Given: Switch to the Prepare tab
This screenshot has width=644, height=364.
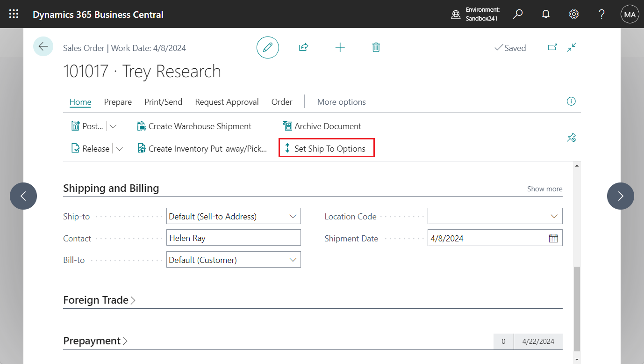Looking at the screenshot, I should coord(118,102).
